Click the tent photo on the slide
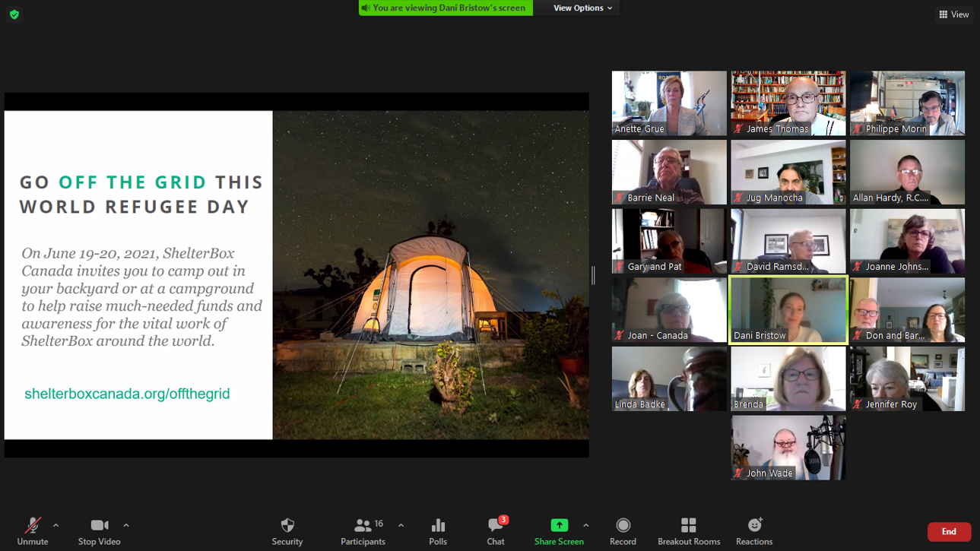Screen dimensions: 980x551 (430, 275)
